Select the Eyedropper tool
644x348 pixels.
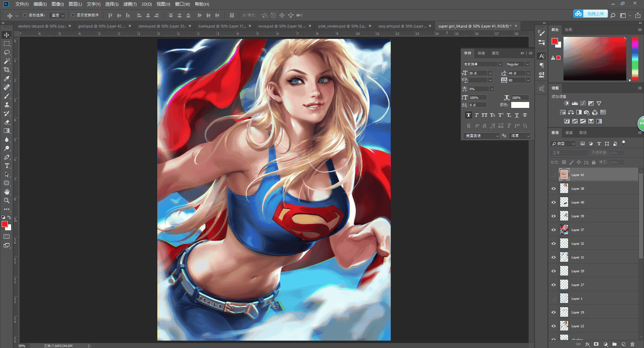click(x=7, y=78)
